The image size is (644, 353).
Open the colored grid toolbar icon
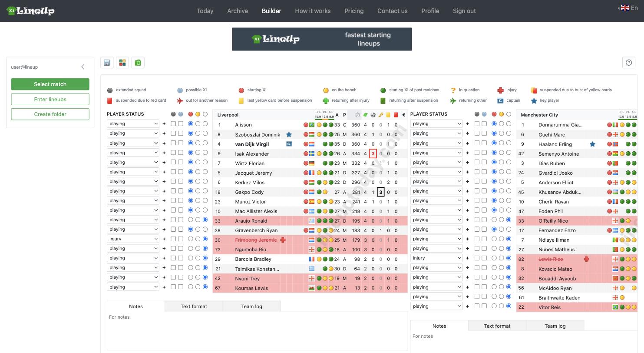(x=122, y=63)
